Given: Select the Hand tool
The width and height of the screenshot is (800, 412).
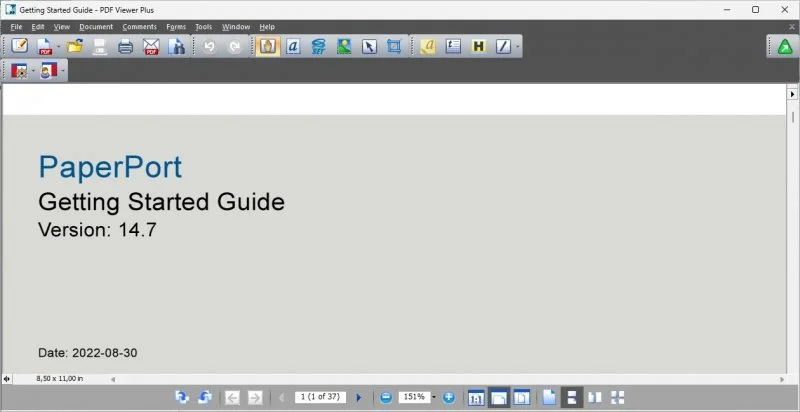Looking at the screenshot, I should tap(268, 46).
